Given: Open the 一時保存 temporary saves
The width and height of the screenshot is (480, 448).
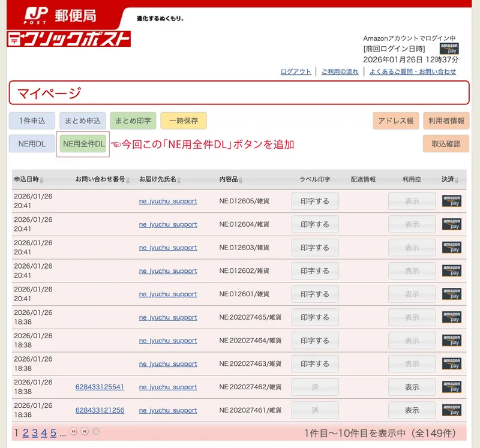Looking at the screenshot, I should [184, 121].
